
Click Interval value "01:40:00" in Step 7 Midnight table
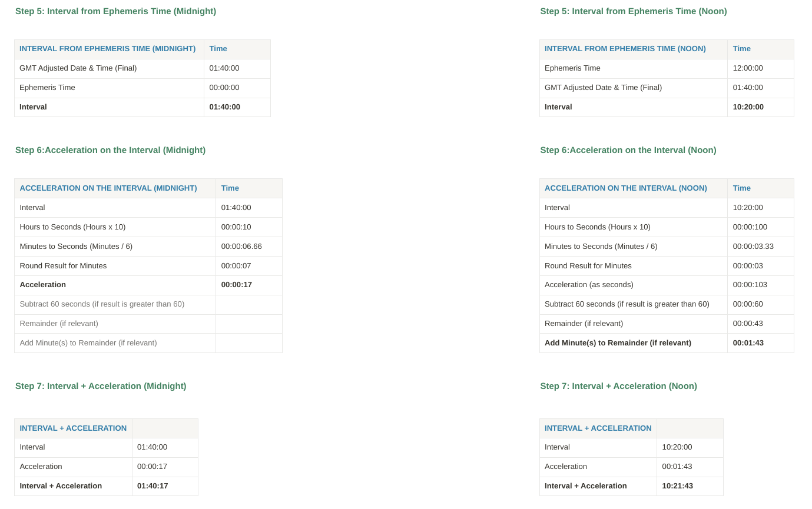(152, 447)
